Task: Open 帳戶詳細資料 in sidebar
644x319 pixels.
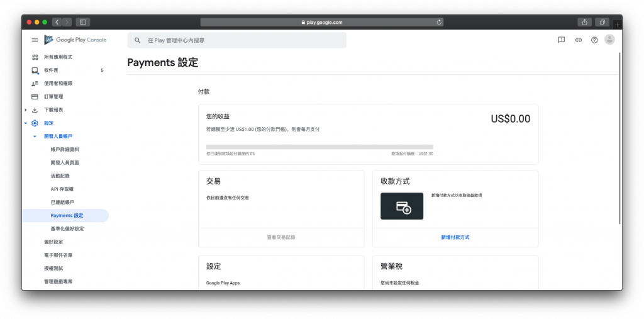Action: click(x=65, y=150)
